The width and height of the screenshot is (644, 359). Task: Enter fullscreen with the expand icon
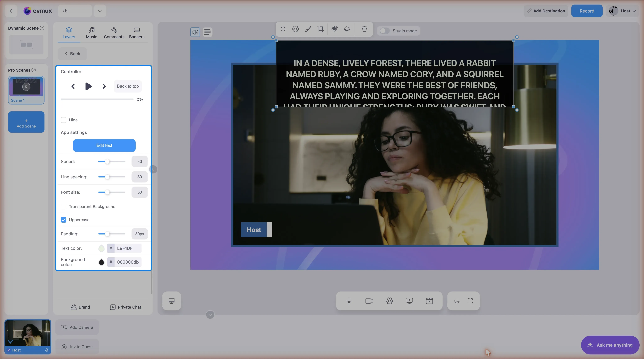[x=470, y=301]
